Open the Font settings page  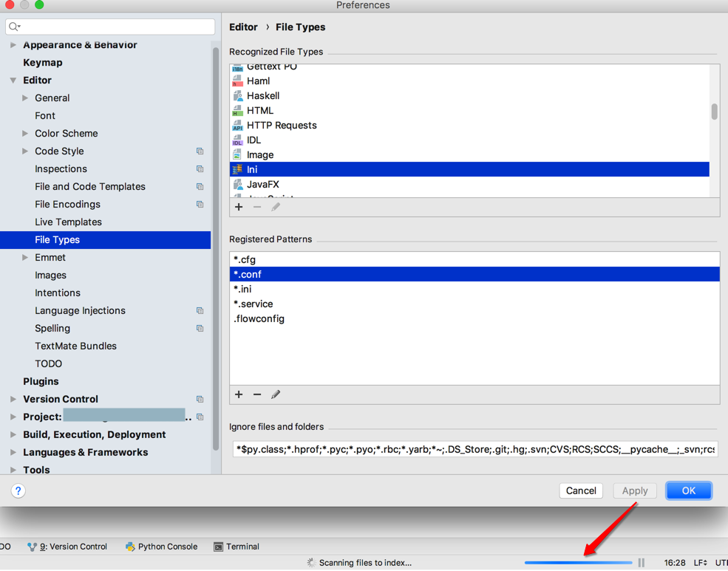click(45, 116)
